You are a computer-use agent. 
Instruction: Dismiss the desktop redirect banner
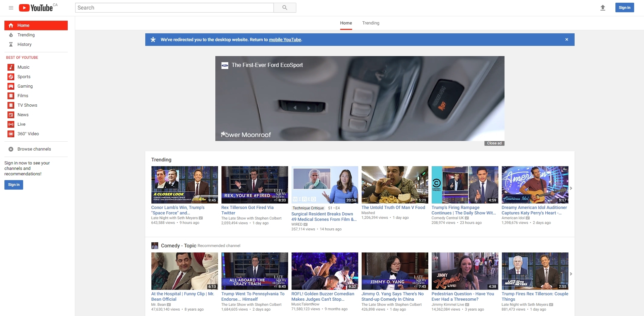pos(567,39)
